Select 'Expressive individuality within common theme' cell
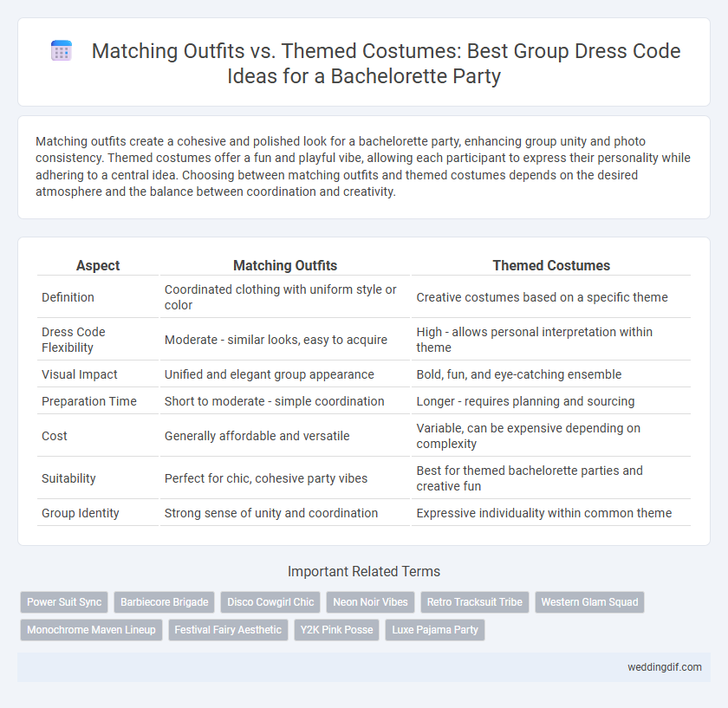The width and height of the screenshot is (728, 708). (x=551, y=513)
